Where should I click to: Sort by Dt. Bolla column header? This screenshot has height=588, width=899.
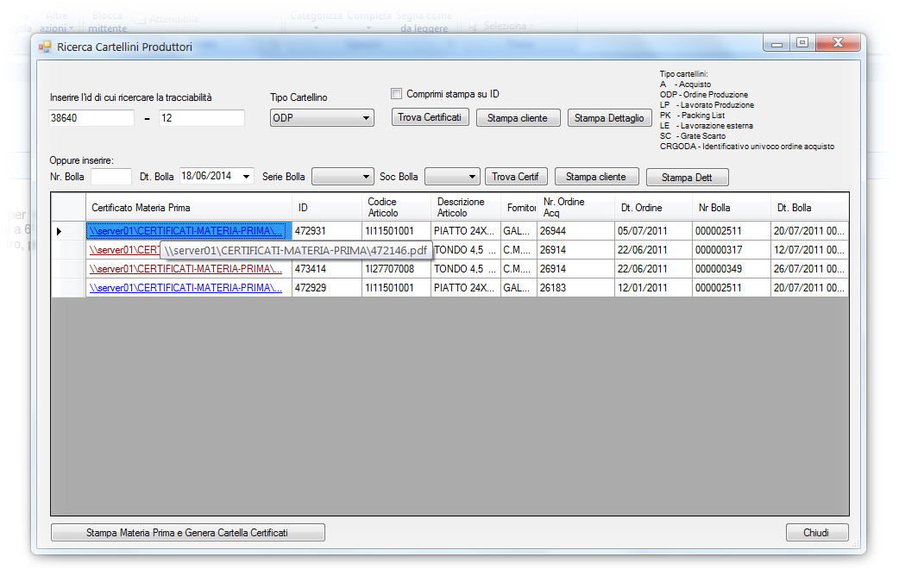point(809,208)
